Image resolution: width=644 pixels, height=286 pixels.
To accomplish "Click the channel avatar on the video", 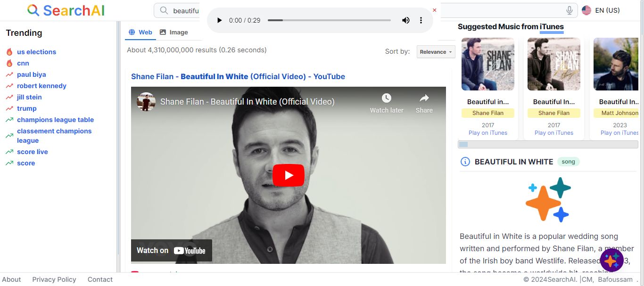I will [146, 102].
